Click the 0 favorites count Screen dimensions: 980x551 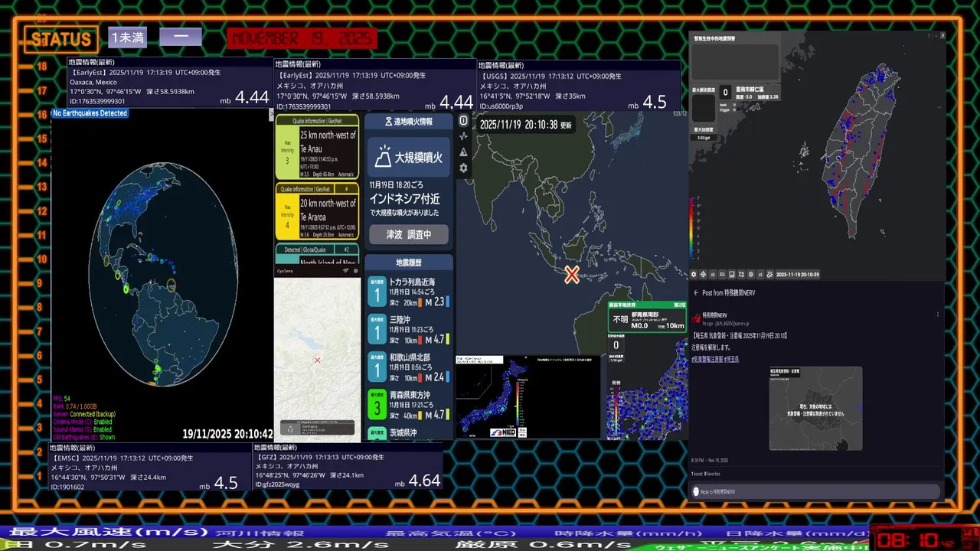click(714, 474)
